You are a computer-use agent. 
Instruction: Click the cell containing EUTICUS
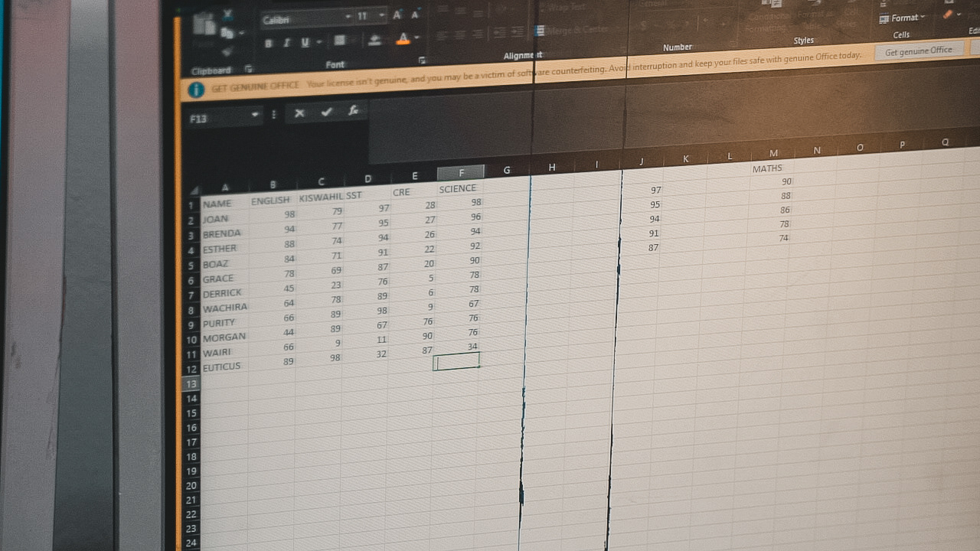(223, 367)
